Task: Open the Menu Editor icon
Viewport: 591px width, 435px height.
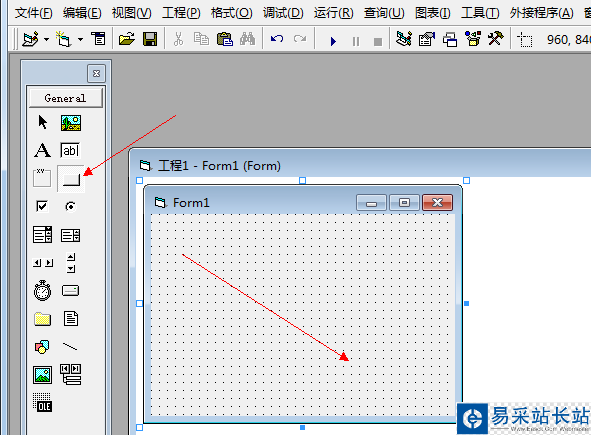Action: [98, 39]
